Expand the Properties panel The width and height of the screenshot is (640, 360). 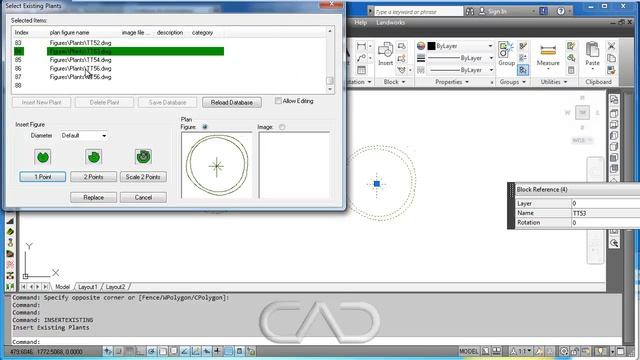452,82
